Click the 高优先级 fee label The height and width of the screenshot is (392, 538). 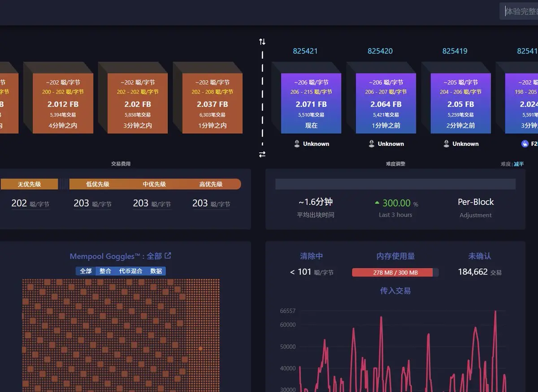[211, 184]
